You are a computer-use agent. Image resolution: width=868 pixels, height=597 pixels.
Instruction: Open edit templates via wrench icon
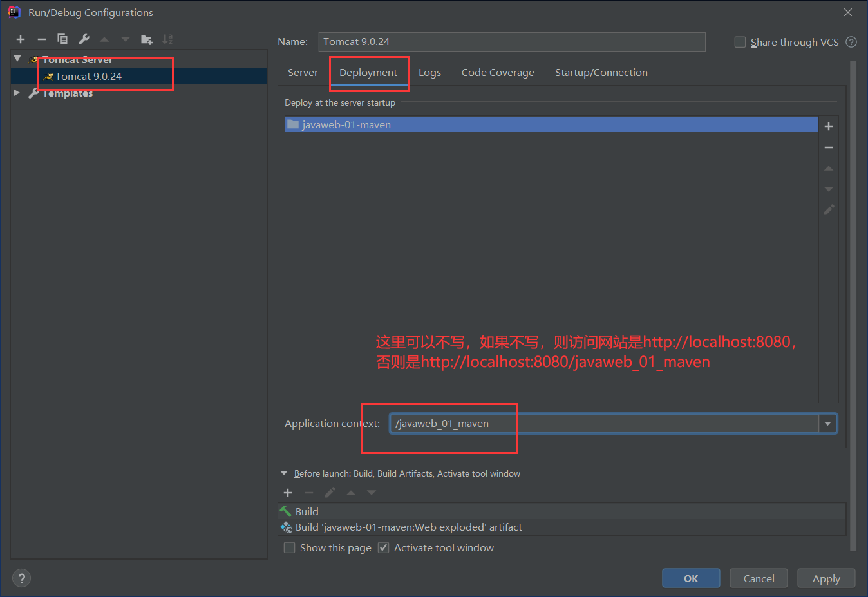coord(84,39)
